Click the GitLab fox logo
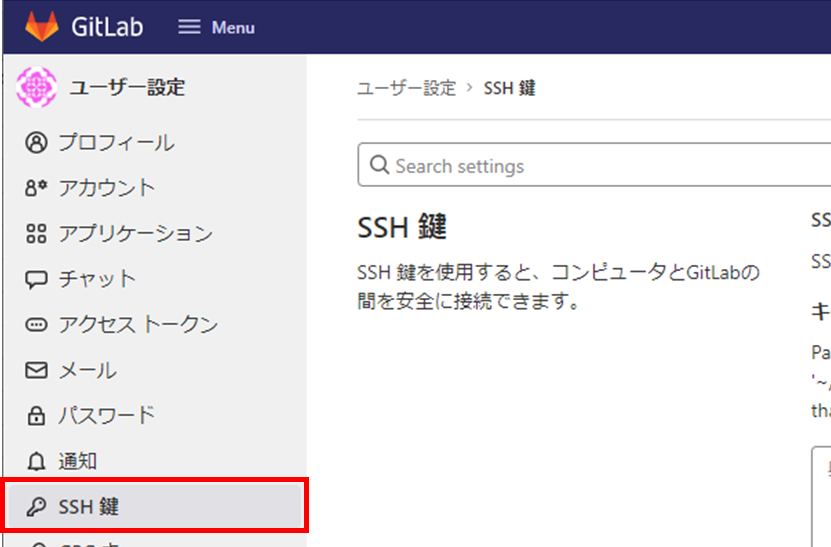 click(42, 27)
